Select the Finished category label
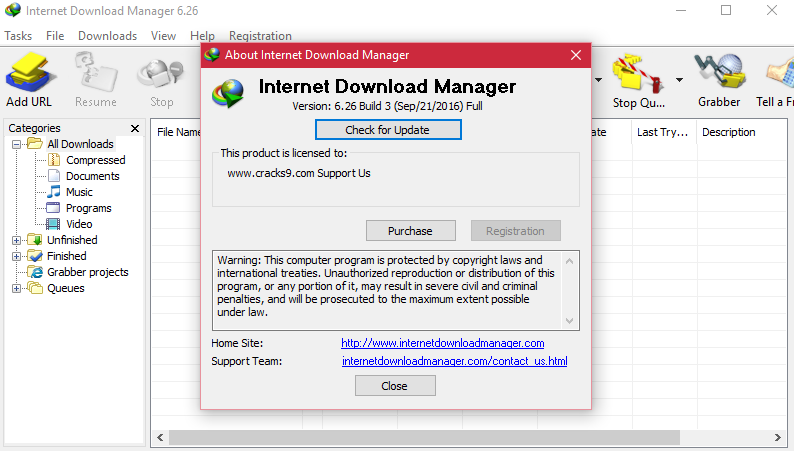Viewport: 794px width, 451px height. pyautogui.click(x=67, y=256)
